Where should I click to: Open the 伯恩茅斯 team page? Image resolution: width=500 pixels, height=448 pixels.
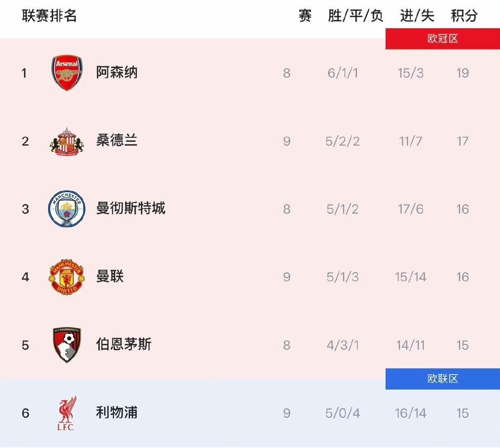pyautogui.click(x=124, y=344)
